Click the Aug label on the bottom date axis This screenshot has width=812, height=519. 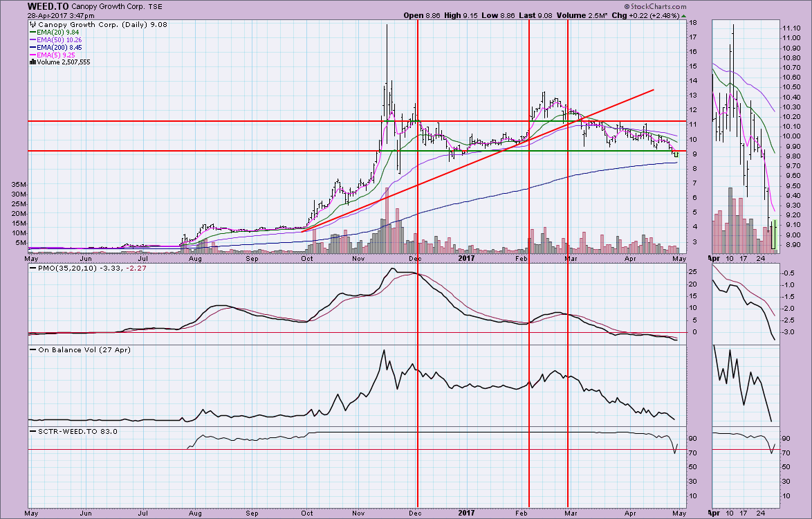click(x=196, y=513)
